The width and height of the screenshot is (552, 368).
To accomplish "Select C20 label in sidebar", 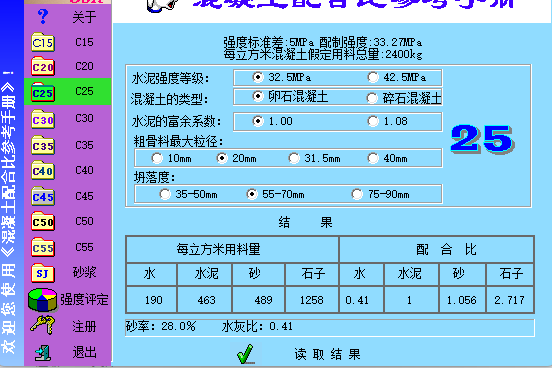I will pos(84,66).
